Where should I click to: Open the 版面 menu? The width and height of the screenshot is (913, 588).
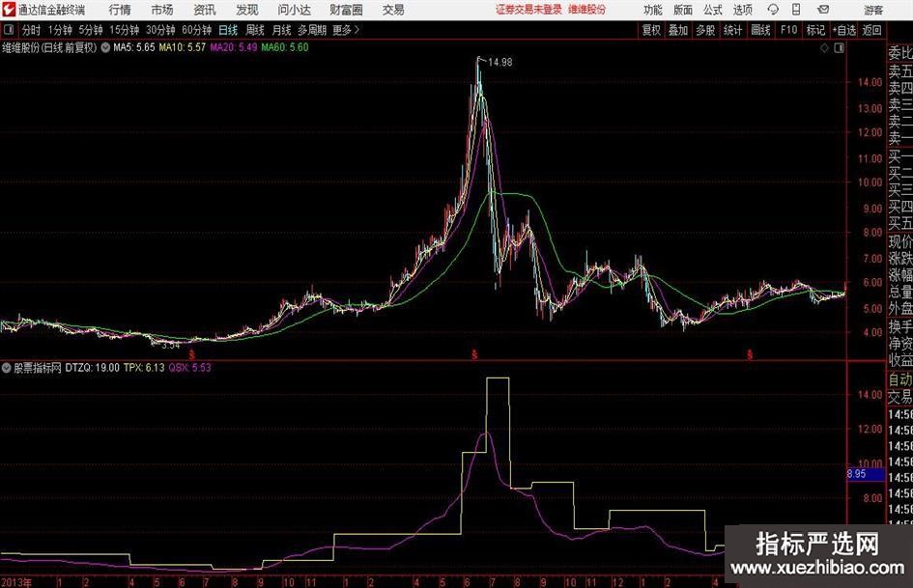pos(683,10)
